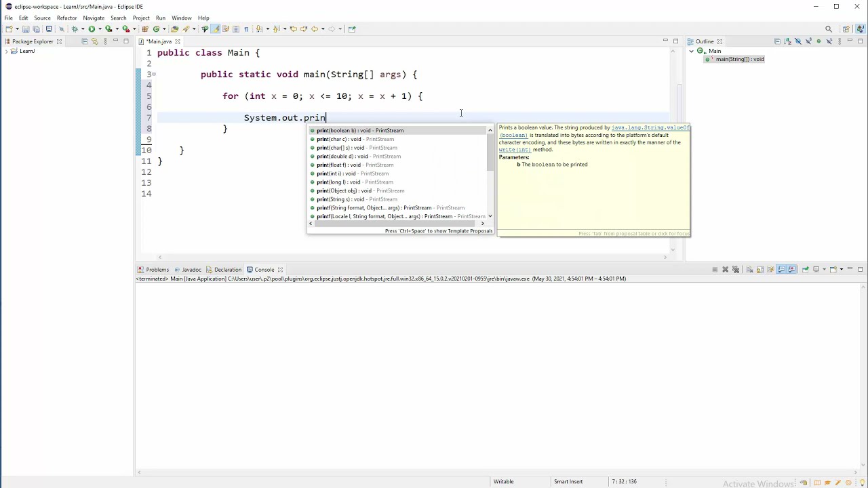Toggle Block Selection Mode icon

[x=235, y=28]
